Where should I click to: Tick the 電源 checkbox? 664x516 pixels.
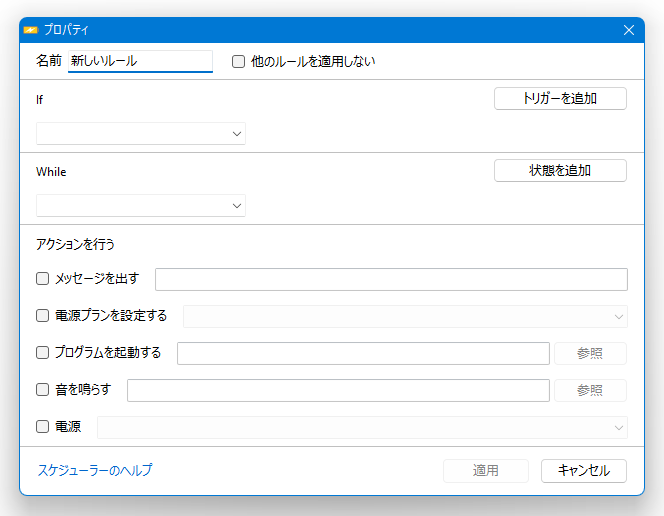point(42,426)
